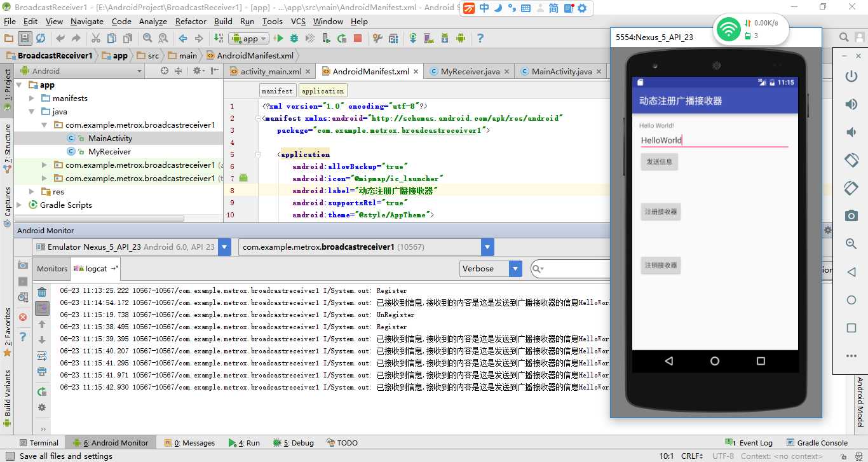Image resolution: width=868 pixels, height=462 pixels.
Task: Tap the 注册接收器 button on phone
Action: (661, 212)
